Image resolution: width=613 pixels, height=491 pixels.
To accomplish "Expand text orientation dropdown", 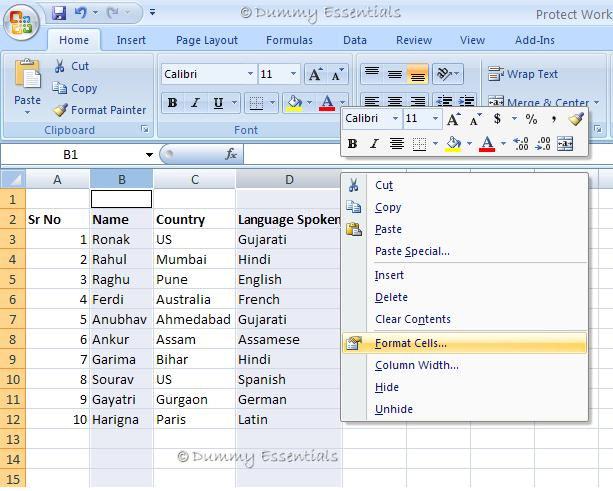I will coord(457,73).
